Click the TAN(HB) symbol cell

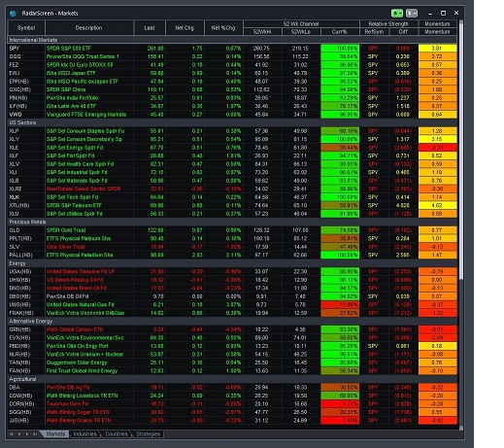click(26, 362)
